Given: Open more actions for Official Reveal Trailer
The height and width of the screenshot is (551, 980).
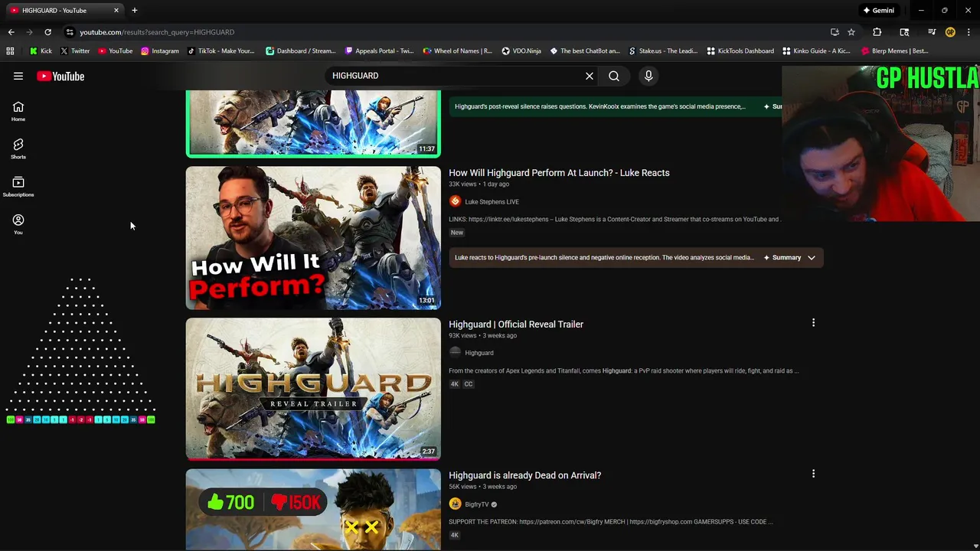Looking at the screenshot, I should (813, 323).
